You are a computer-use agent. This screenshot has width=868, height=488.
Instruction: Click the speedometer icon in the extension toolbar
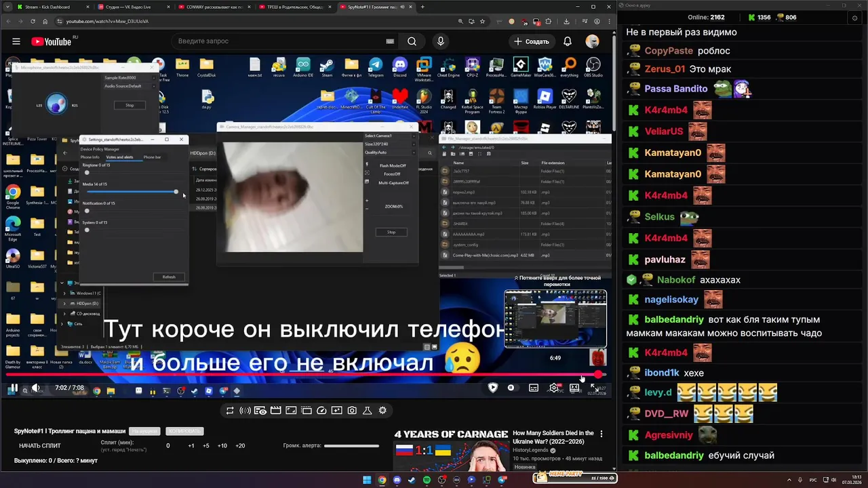(x=321, y=411)
